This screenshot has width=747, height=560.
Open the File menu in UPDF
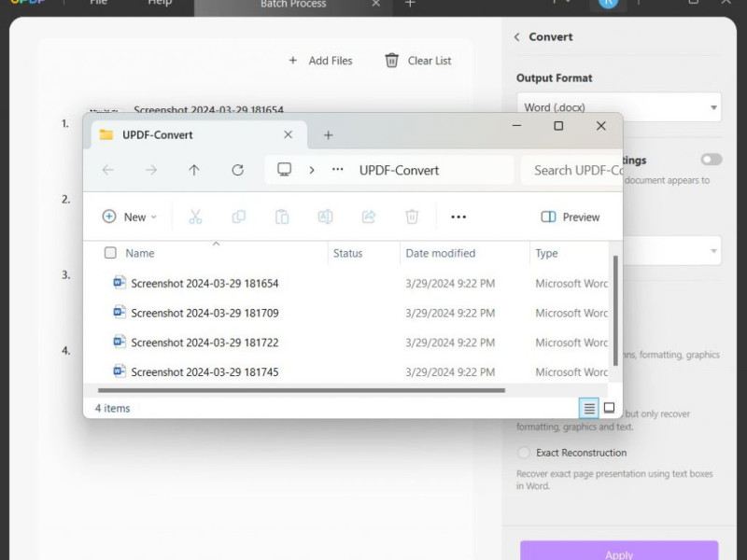coord(99,3)
